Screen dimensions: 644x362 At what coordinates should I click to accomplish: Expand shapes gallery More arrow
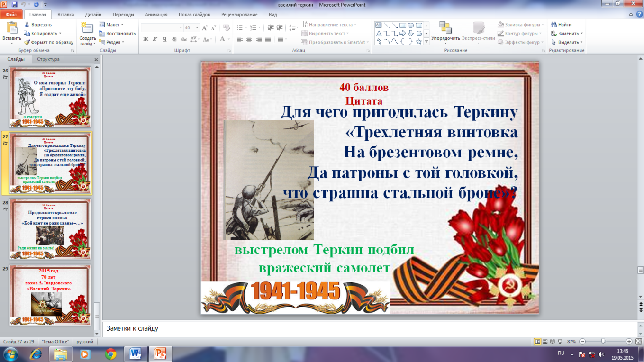pos(426,42)
